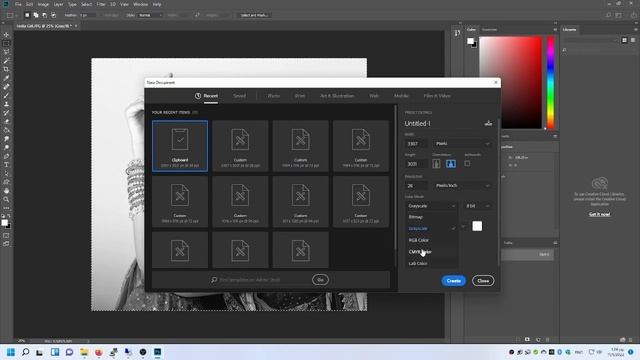Click the Go button beside search
The width and height of the screenshot is (640, 360).
point(320,280)
